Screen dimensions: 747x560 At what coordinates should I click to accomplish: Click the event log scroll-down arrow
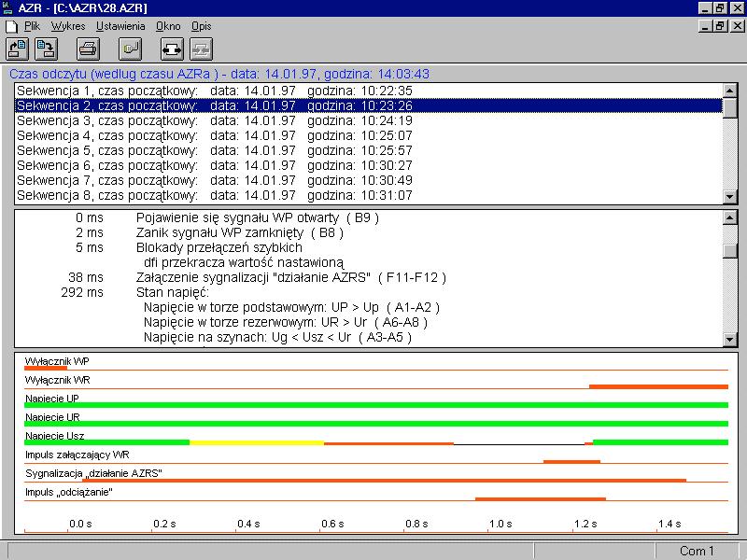[x=730, y=339]
